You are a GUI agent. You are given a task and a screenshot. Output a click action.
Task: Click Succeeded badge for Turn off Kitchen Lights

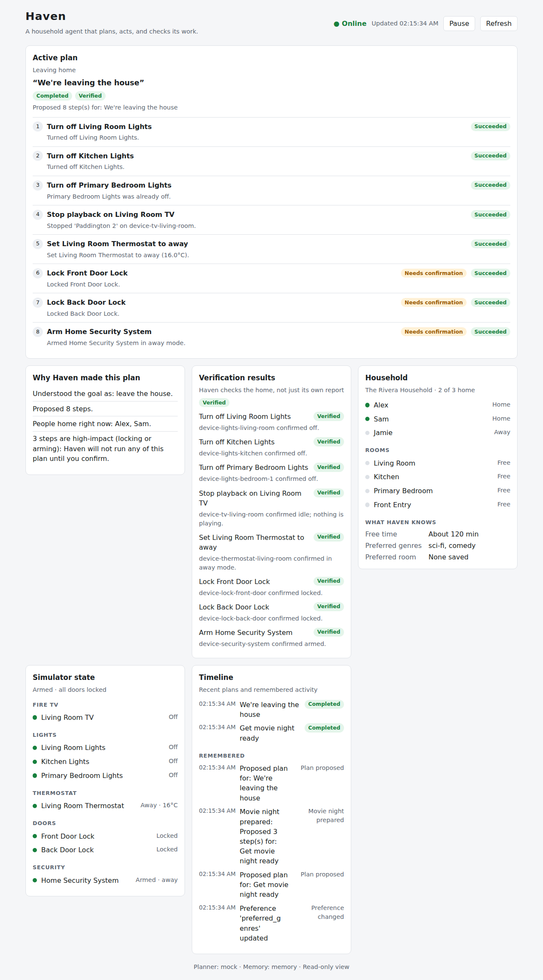coord(490,156)
